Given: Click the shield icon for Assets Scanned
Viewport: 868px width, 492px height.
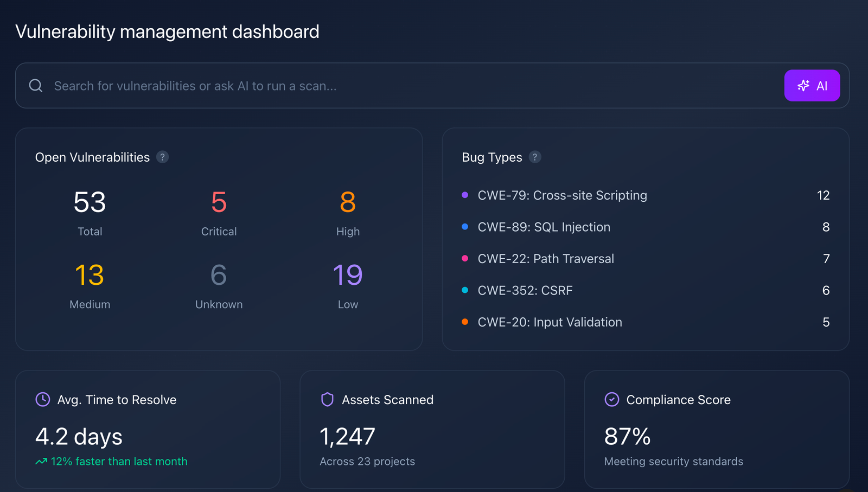Looking at the screenshot, I should (x=327, y=400).
